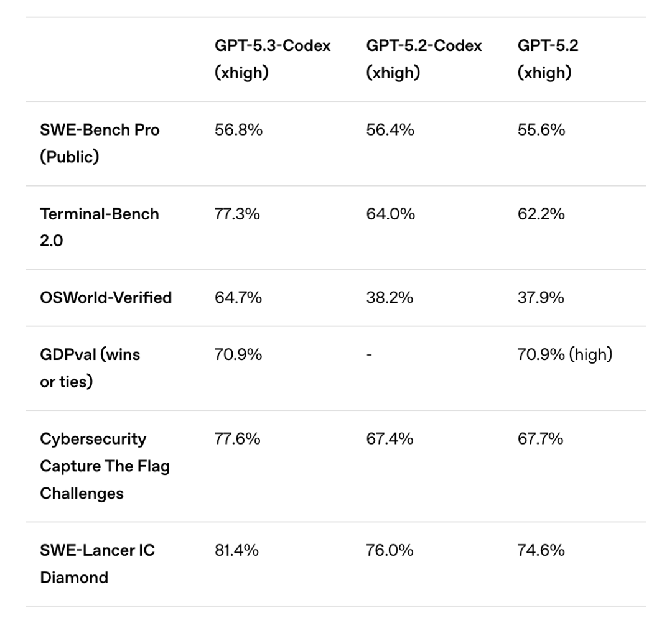Select the GPT-5.2-Codex (xhigh) column header

424,59
